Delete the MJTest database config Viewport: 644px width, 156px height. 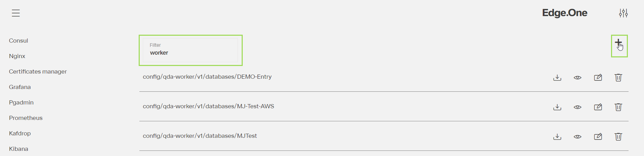click(x=618, y=137)
